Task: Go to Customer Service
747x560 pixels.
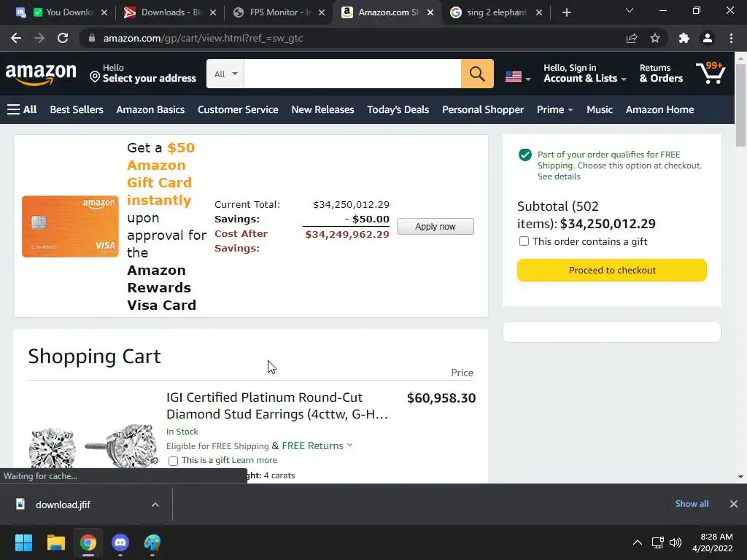Action: click(238, 109)
